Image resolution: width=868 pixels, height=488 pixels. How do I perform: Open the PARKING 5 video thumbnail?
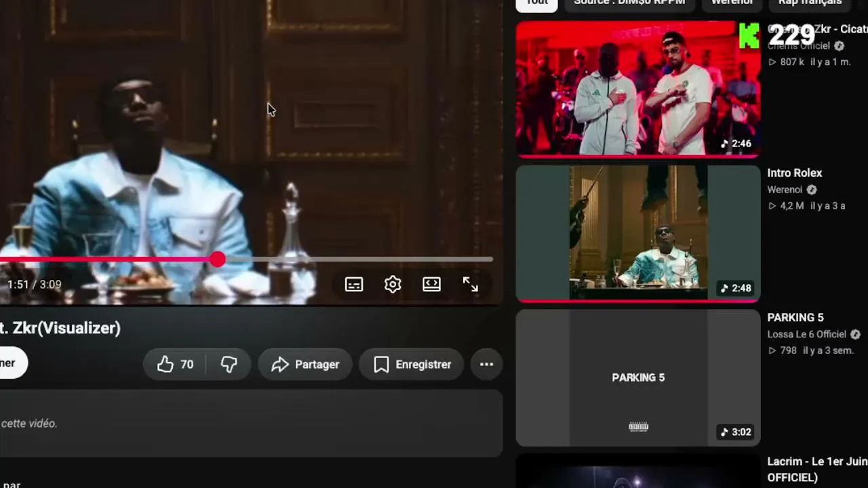638,378
